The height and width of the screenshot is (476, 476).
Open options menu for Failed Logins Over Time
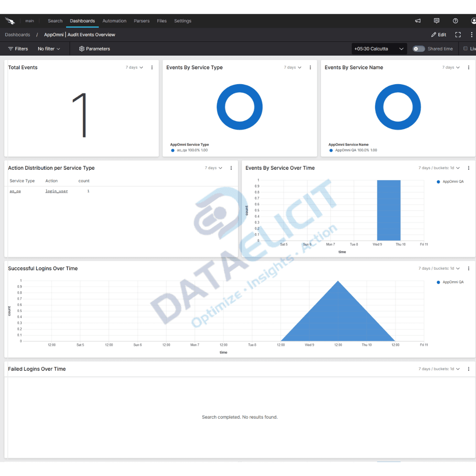469,369
